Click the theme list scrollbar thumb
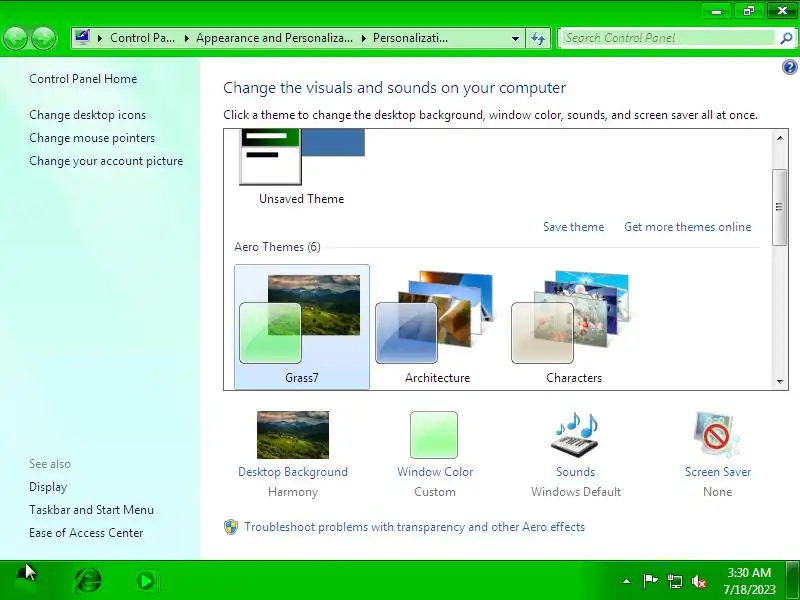This screenshot has width=800, height=600. [779, 207]
